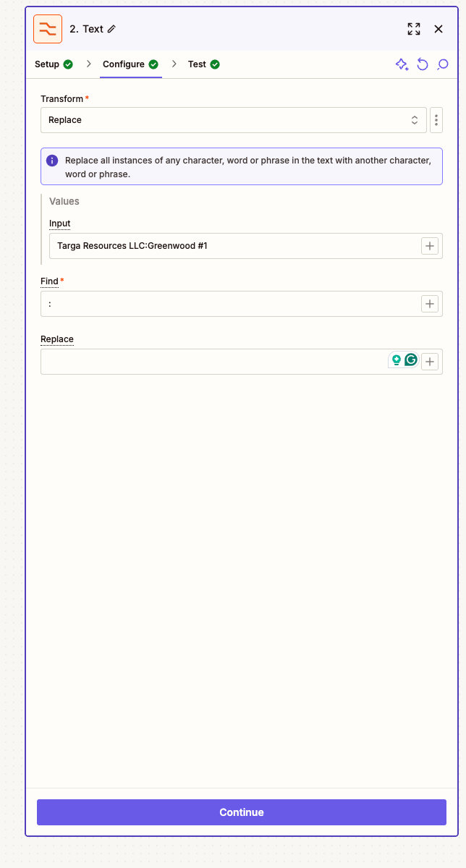466x868 pixels.
Task: Click the AI sparkle icon
Action: coord(402,64)
